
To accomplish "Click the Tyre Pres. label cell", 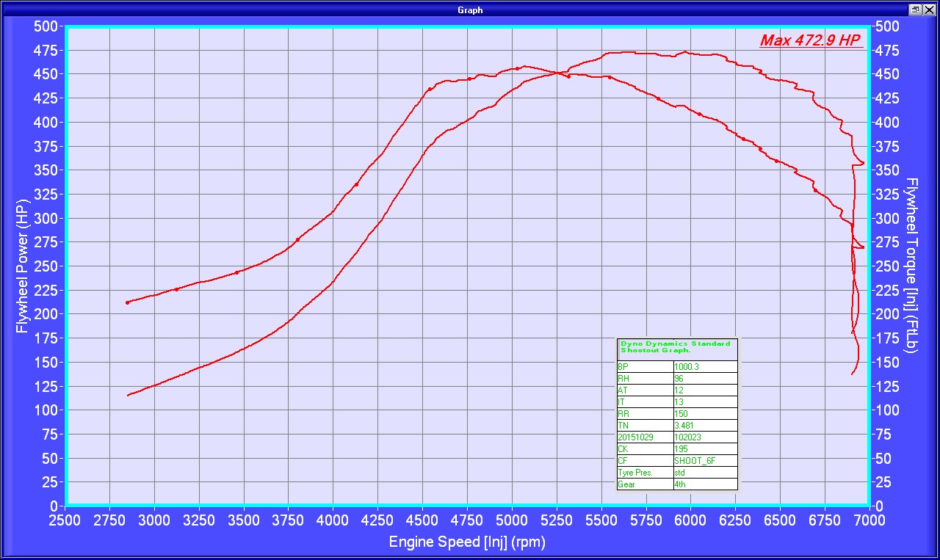I will (x=646, y=473).
